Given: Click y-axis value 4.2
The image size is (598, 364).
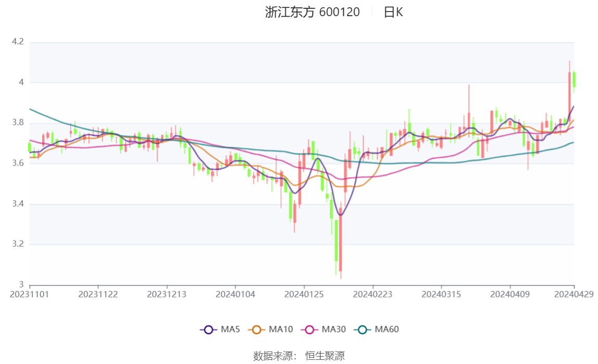Looking at the screenshot, I should point(18,42).
